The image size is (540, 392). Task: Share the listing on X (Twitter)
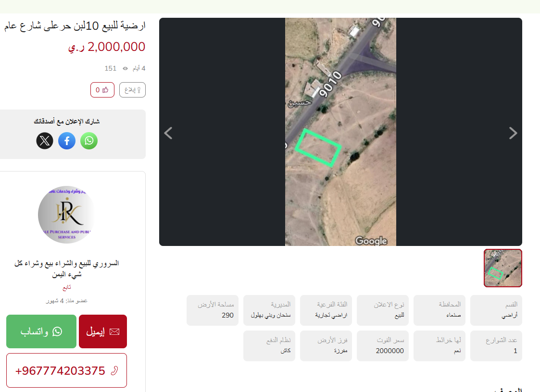[x=45, y=141]
